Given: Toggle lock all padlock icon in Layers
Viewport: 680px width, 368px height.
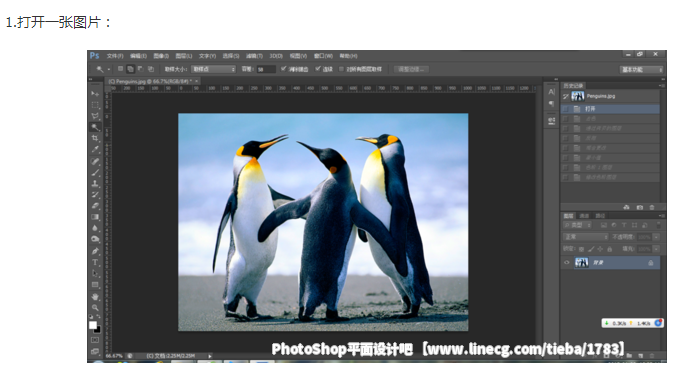Looking at the screenshot, I should click(x=610, y=249).
